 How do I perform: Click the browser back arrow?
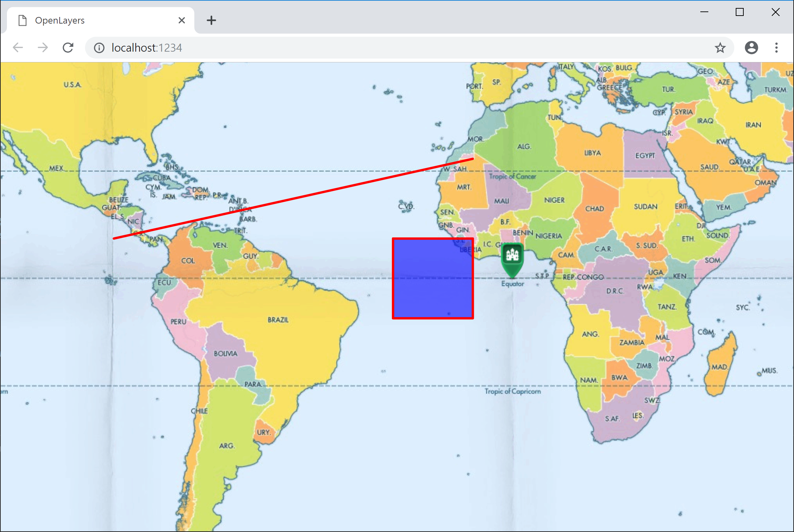click(x=18, y=47)
